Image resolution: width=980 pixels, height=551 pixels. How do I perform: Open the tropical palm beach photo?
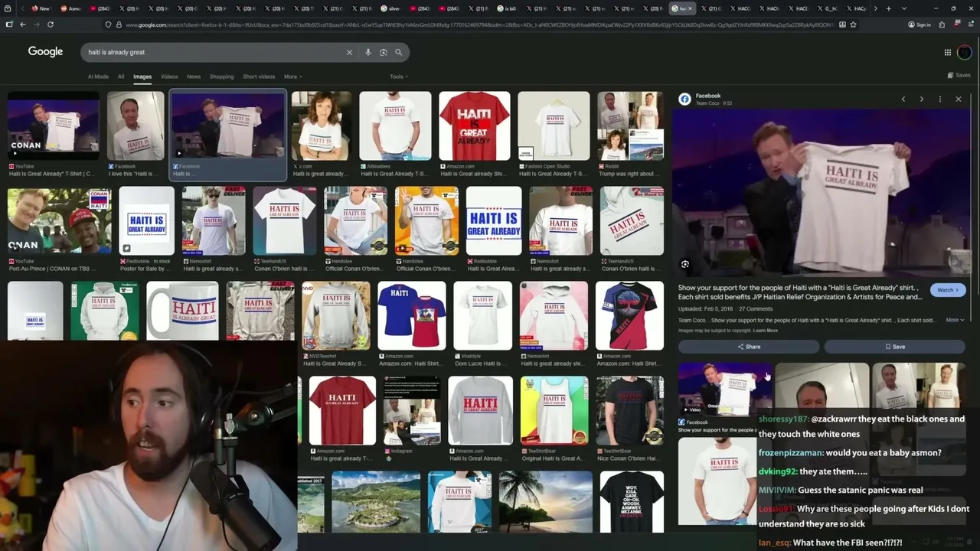pos(545,502)
